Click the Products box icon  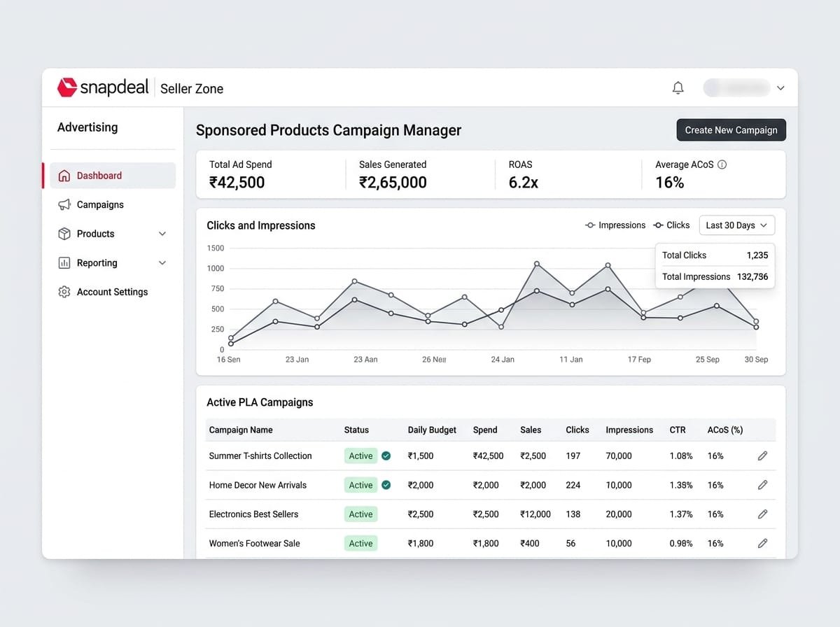[64, 234]
